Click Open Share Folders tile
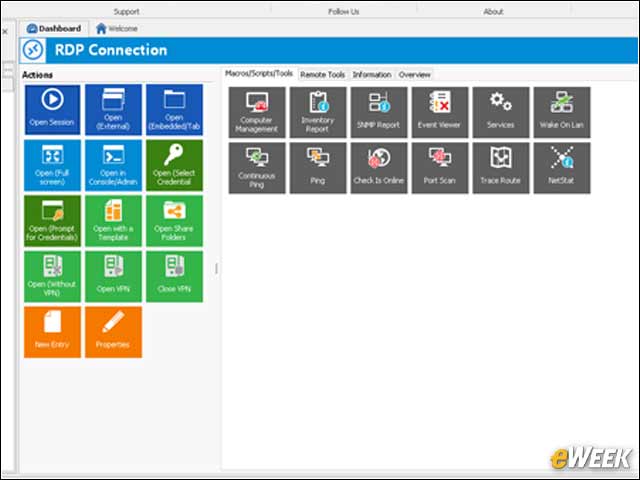The width and height of the screenshot is (640, 480). pos(174,221)
